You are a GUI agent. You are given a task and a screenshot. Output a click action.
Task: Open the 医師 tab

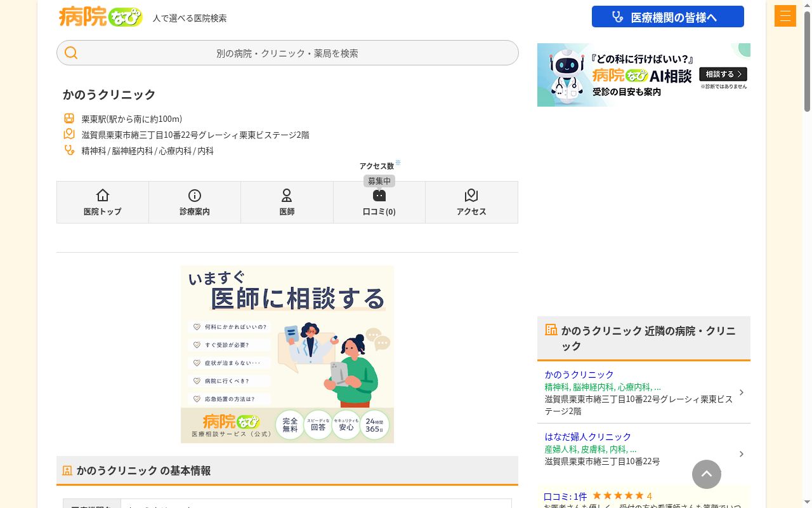(287, 202)
